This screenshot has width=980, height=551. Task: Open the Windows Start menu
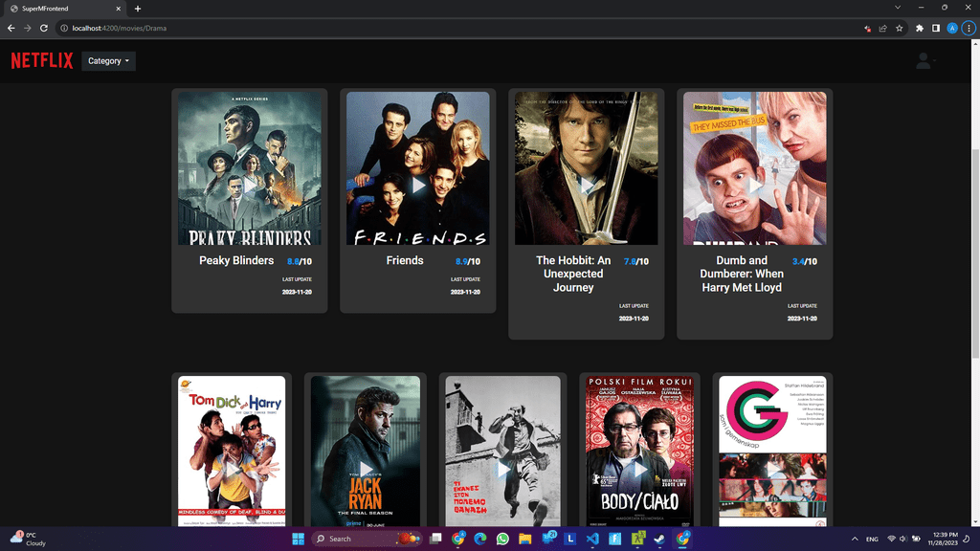coord(299,539)
